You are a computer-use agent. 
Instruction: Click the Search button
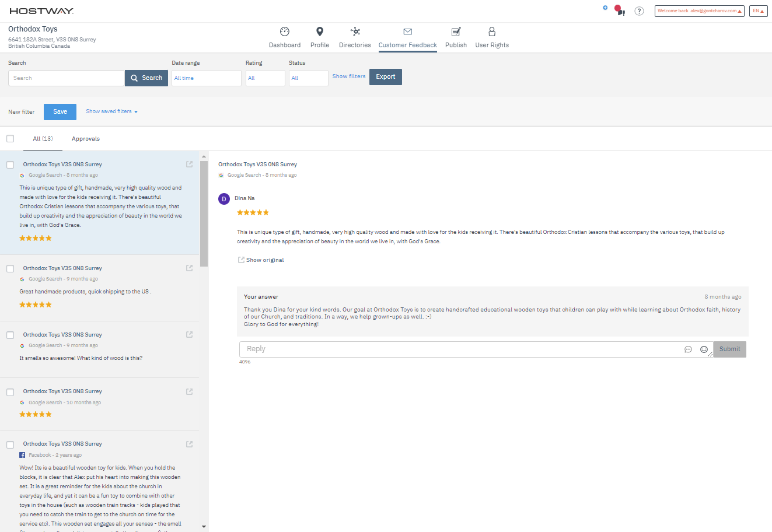coord(146,78)
